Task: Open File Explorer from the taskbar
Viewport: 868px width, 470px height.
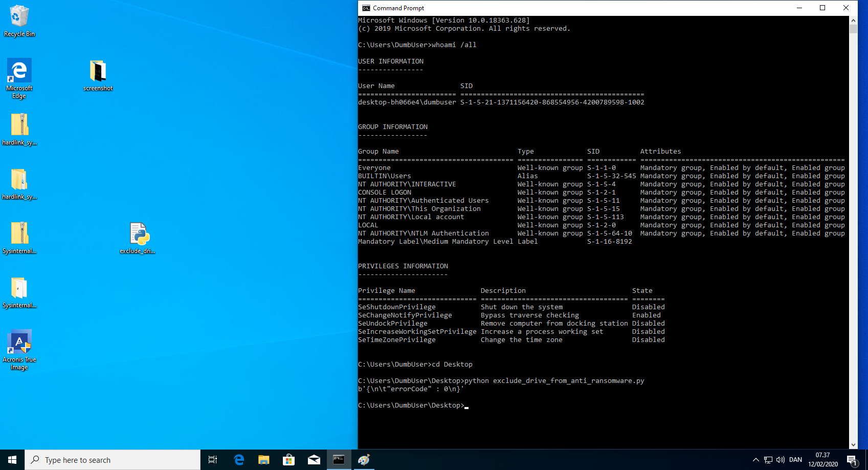Action: pyautogui.click(x=263, y=460)
